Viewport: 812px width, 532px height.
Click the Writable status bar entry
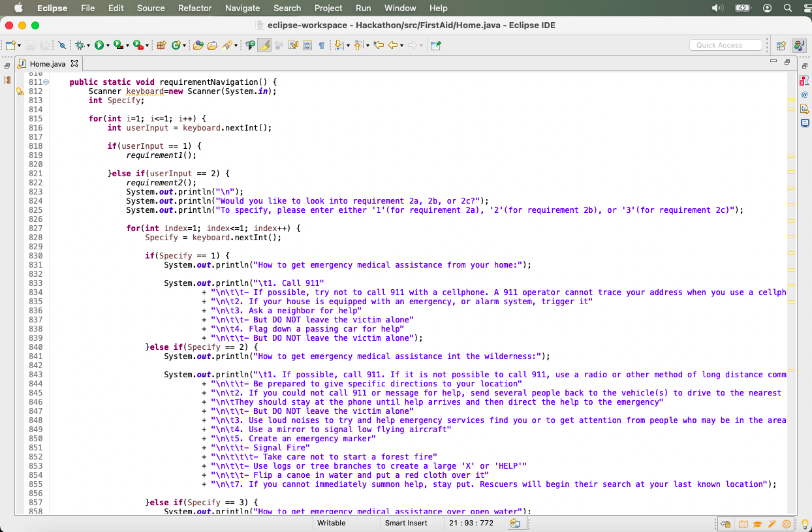[x=332, y=523]
